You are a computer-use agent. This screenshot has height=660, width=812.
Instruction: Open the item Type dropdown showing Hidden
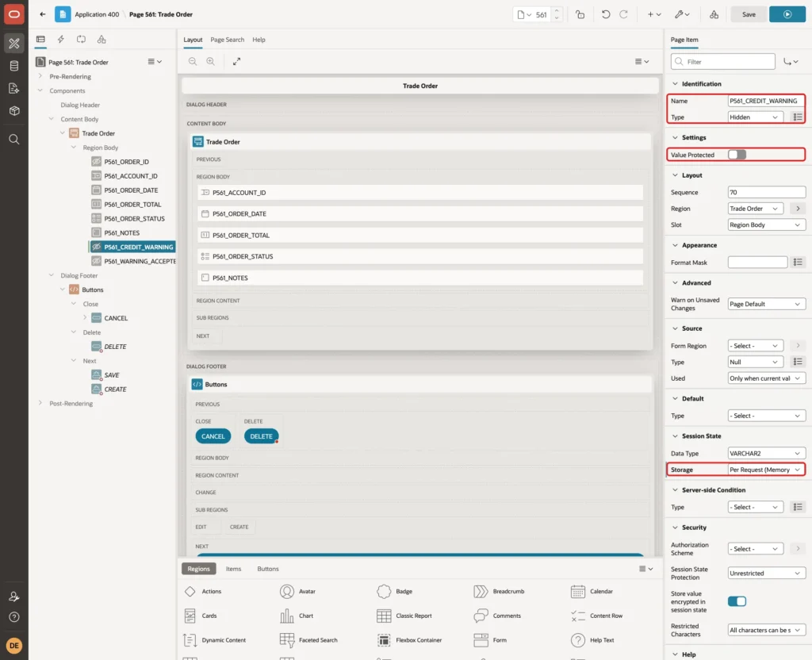(x=754, y=117)
